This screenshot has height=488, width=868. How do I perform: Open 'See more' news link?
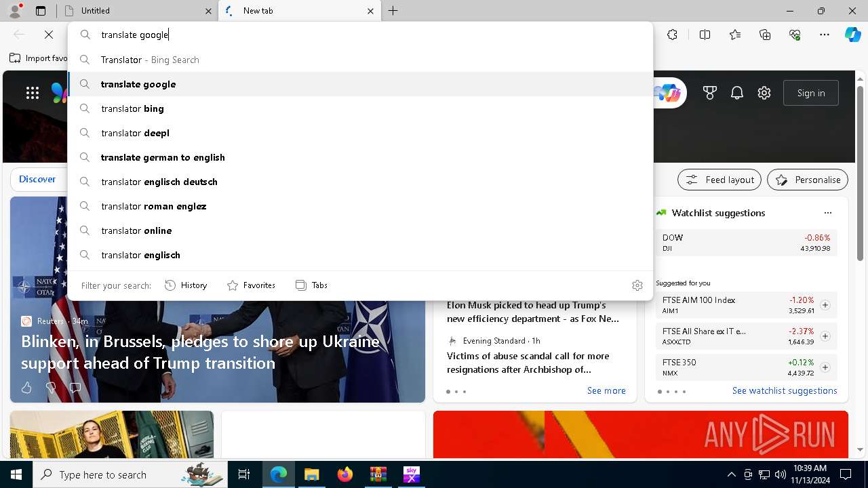(x=606, y=390)
